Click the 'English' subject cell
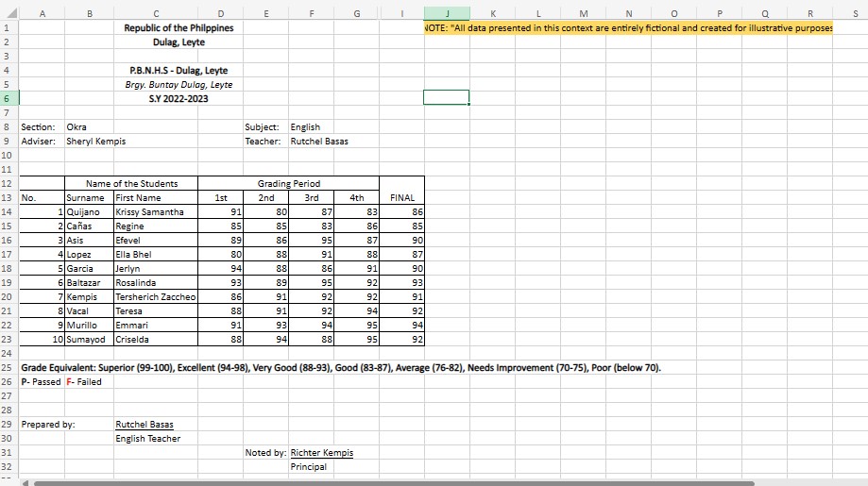Viewport: 868px width, 486px height. pos(311,127)
